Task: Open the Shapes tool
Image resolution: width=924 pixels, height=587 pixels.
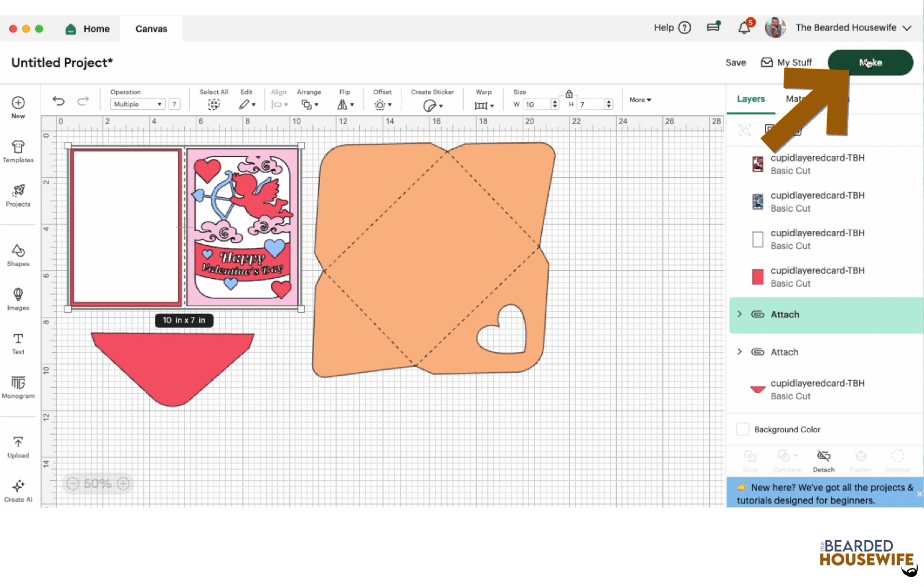Action: [18, 255]
